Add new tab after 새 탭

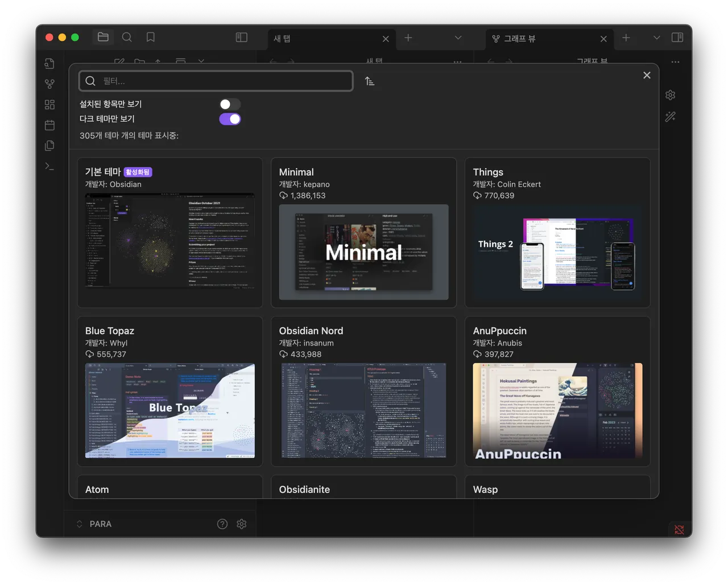click(x=408, y=38)
